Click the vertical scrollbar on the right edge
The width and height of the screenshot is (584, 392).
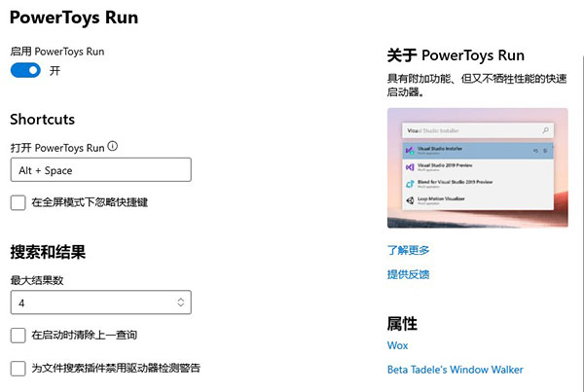[582, 224]
